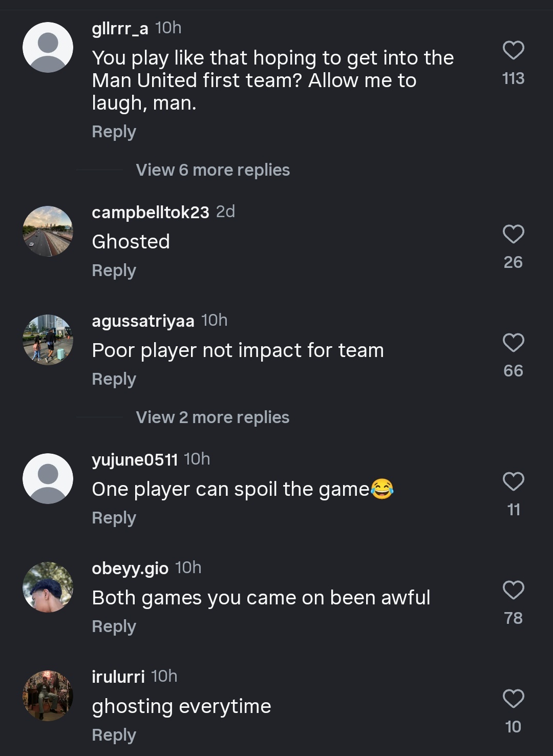Open campbelltok23's highway profile picture
Image resolution: width=553 pixels, height=756 pixels.
(48, 231)
